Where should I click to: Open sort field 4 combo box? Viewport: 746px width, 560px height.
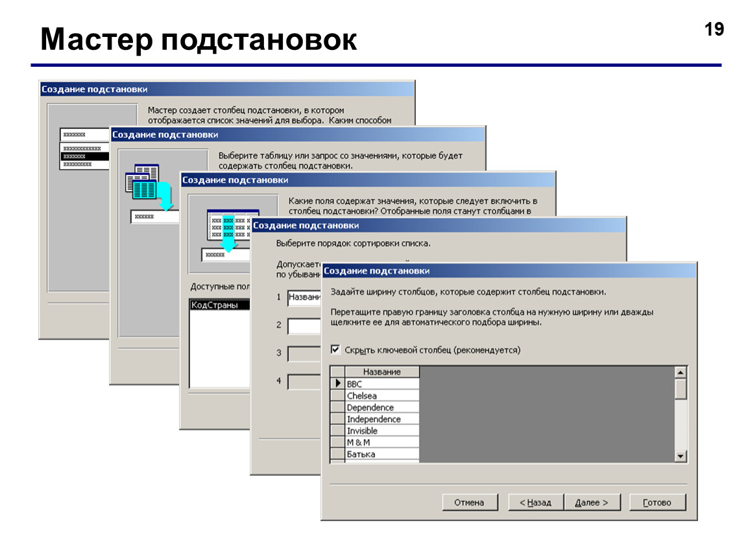[304, 382]
